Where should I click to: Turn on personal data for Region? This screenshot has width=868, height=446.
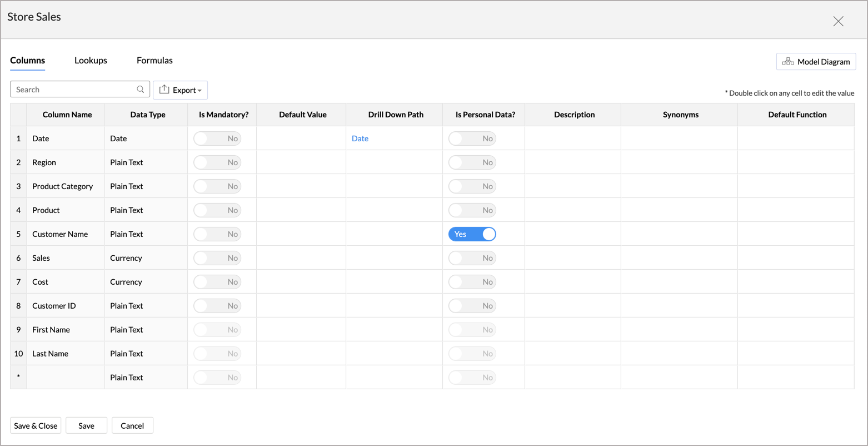[x=472, y=162]
